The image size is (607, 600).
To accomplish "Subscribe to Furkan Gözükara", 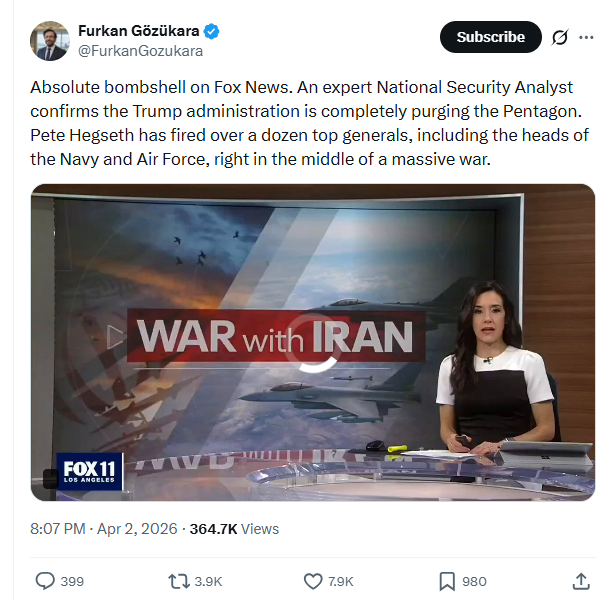I will (490, 37).
